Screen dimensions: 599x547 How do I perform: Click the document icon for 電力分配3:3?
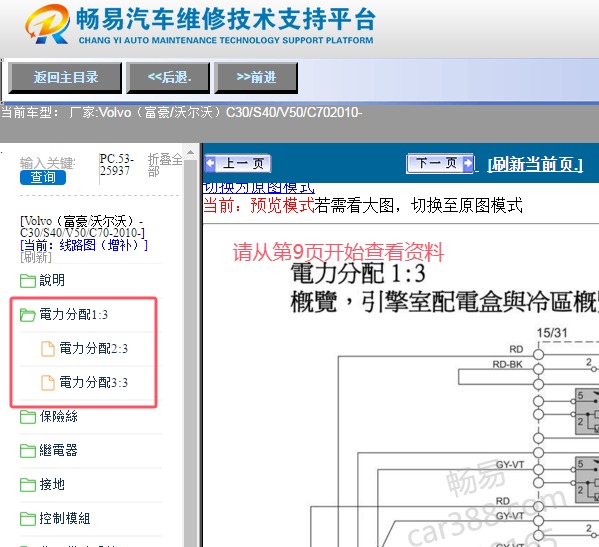[x=48, y=383]
